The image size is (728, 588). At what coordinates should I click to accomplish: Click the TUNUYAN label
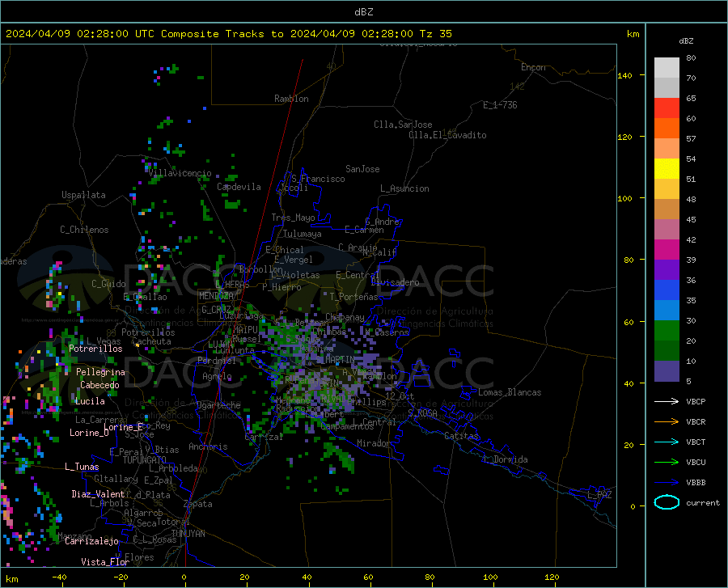point(188,534)
